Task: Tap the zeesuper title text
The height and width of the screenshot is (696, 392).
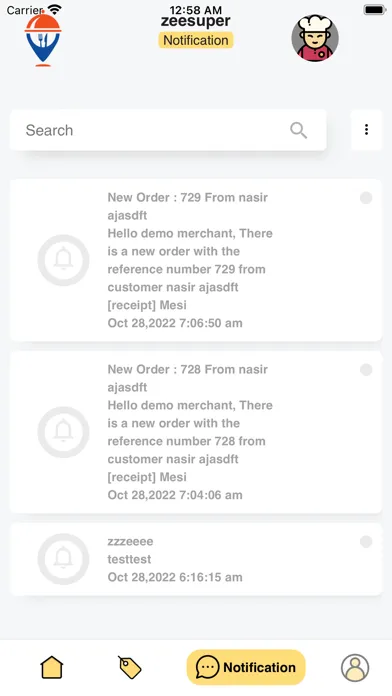Action: (x=196, y=21)
